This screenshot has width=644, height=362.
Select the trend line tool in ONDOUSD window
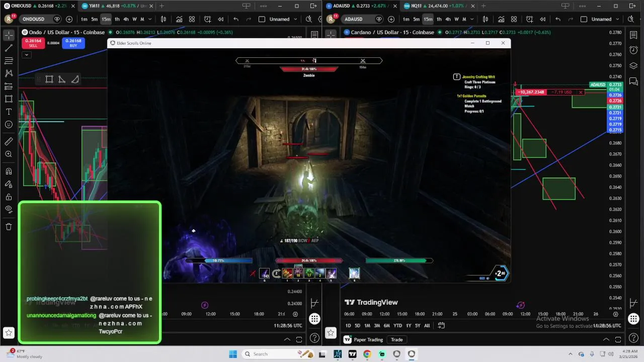coord(9,48)
